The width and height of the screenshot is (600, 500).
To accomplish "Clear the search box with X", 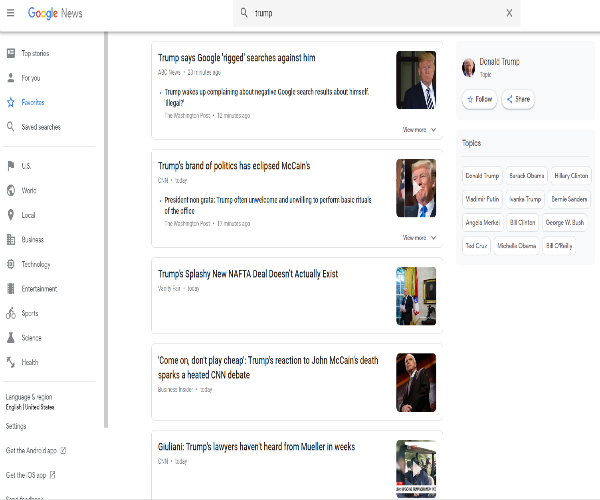I will click(x=509, y=13).
